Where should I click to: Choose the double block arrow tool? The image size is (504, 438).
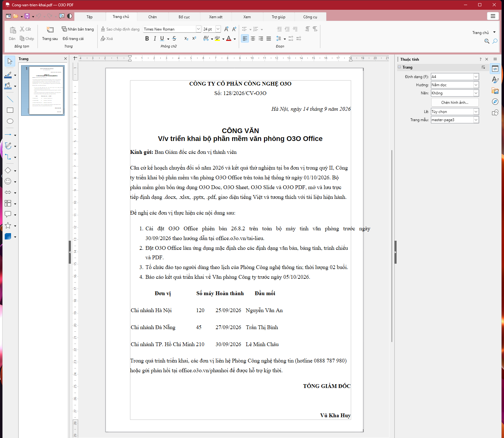(8, 192)
